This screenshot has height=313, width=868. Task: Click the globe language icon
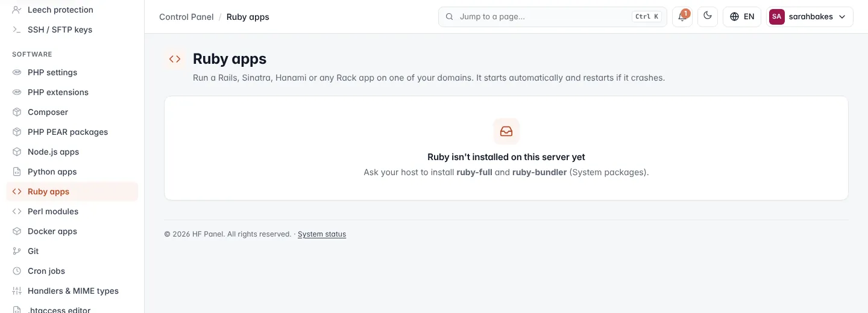point(734,17)
